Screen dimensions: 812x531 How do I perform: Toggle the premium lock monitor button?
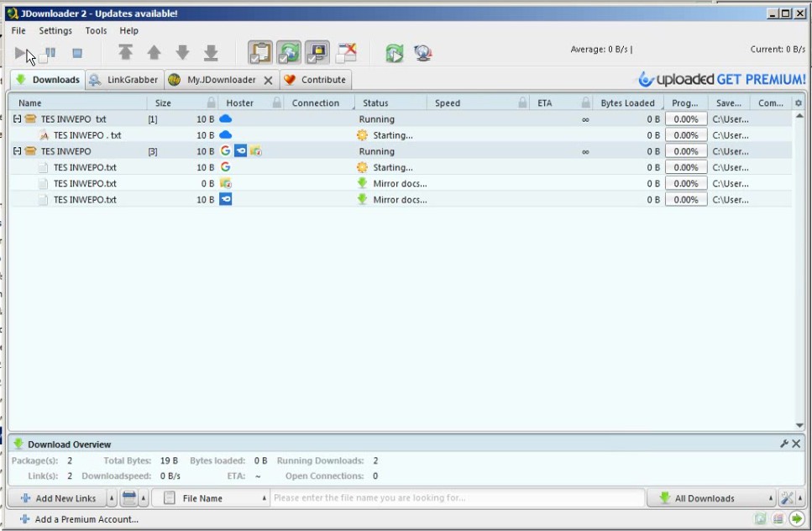[x=317, y=53]
